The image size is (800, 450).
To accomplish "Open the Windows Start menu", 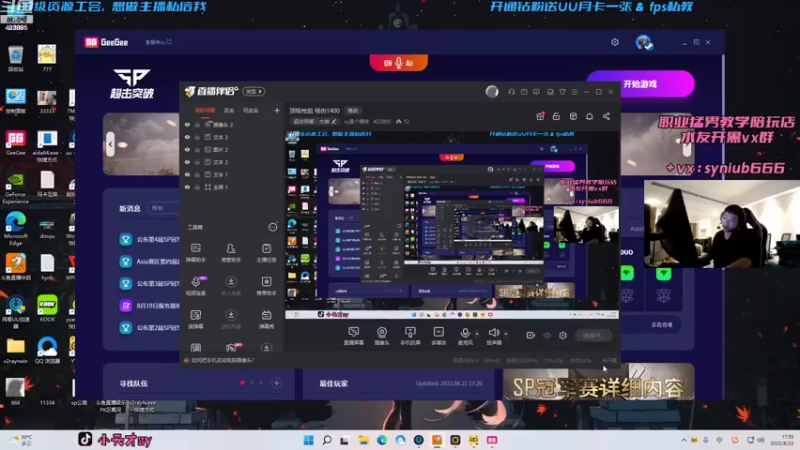I will pos(308,440).
